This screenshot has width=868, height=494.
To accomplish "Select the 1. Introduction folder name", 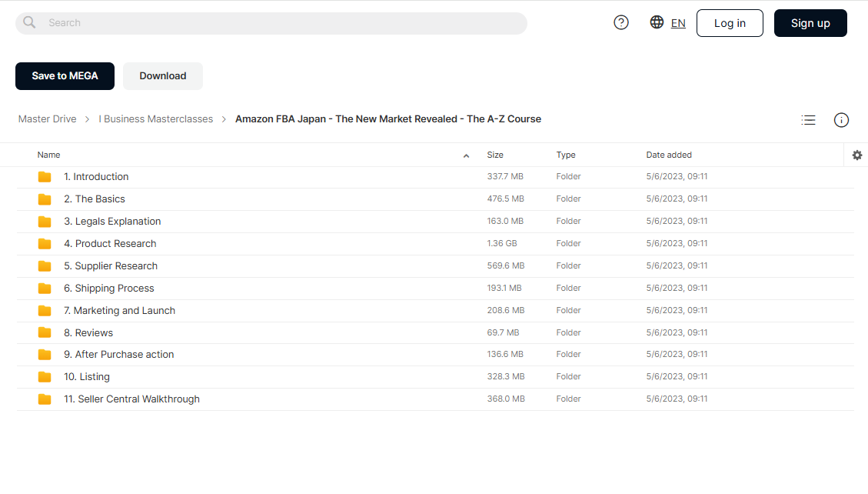I will tap(96, 177).
